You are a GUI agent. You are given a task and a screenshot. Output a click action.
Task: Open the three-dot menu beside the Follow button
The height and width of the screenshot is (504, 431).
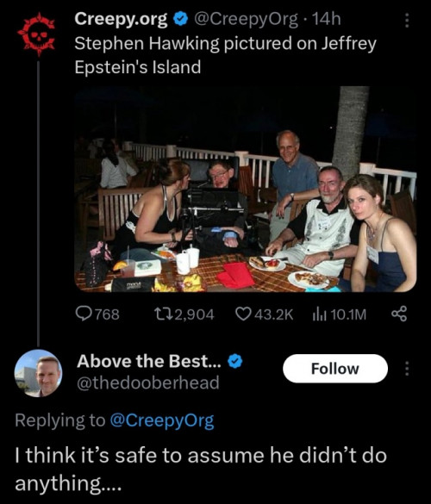coord(407,369)
